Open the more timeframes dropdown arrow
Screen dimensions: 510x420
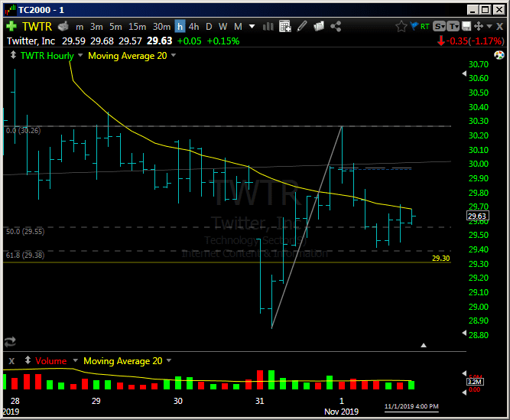pyautogui.click(x=252, y=26)
